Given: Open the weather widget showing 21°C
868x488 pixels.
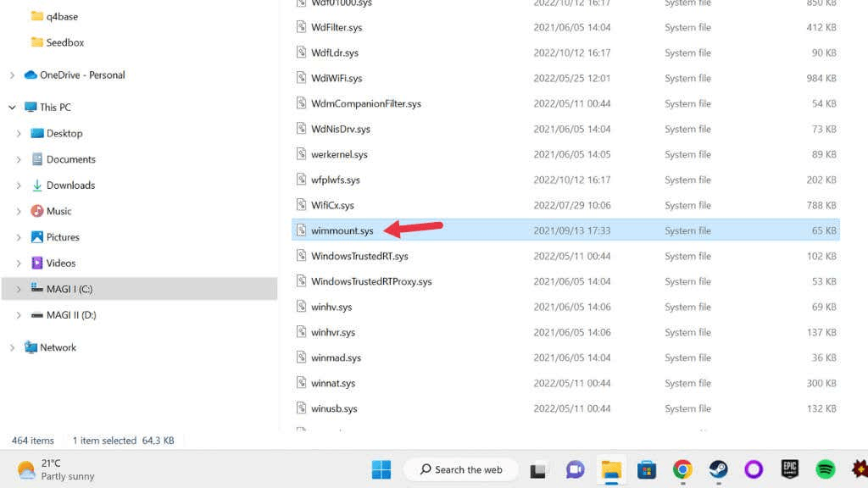Looking at the screenshot, I should pyautogui.click(x=55, y=469).
